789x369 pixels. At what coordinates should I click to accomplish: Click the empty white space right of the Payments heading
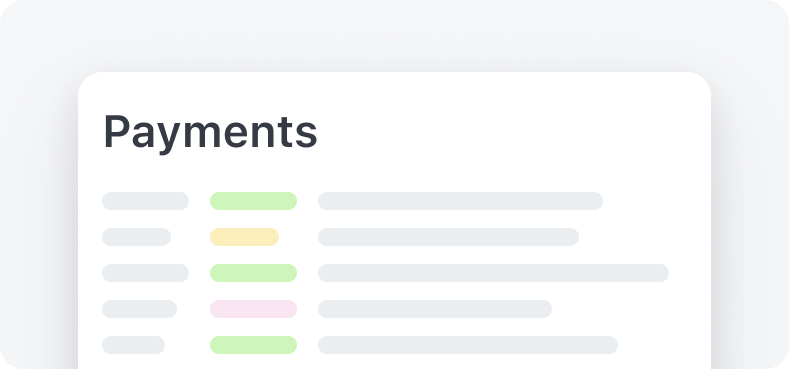[x=503, y=132]
